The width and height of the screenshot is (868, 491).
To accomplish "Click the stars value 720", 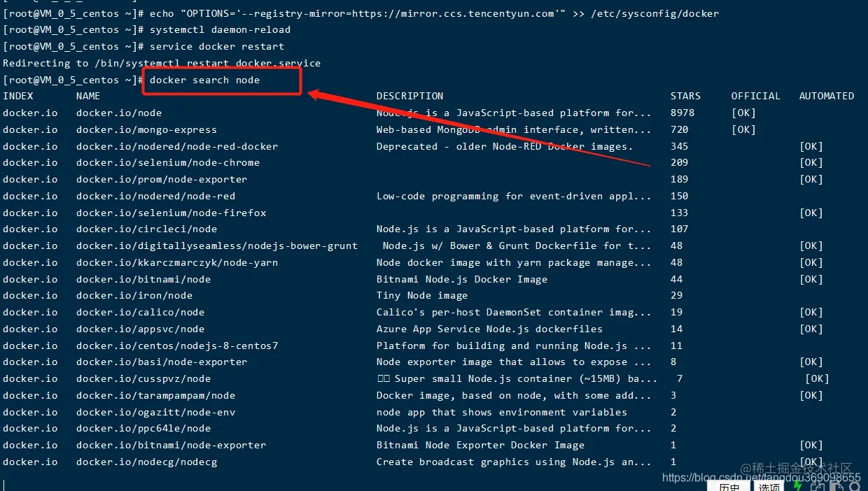I will click(x=679, y=129).
